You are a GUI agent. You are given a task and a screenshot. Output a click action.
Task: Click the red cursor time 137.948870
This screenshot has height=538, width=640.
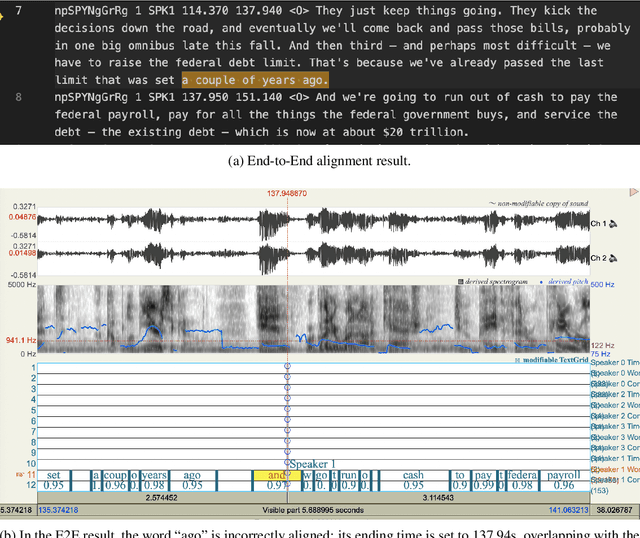[287, 193]
